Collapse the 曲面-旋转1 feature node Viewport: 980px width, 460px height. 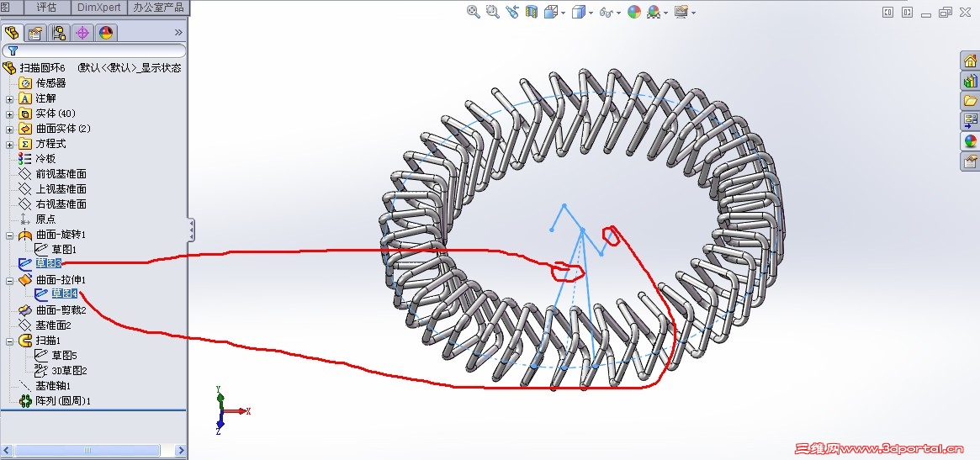(x=9, y=235)
